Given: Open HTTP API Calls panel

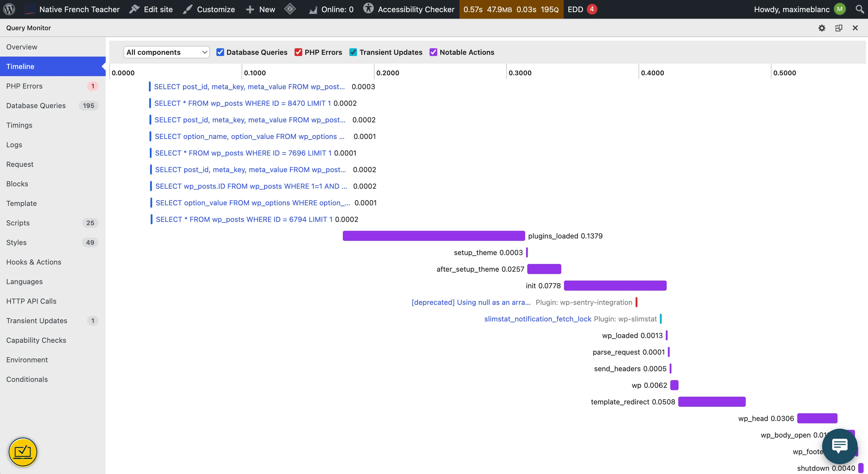Looking at the screenshot, I should click(53, 301).
